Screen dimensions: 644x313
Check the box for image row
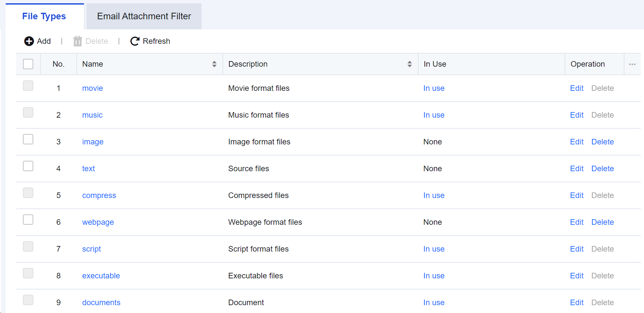(x=28, y=139)
